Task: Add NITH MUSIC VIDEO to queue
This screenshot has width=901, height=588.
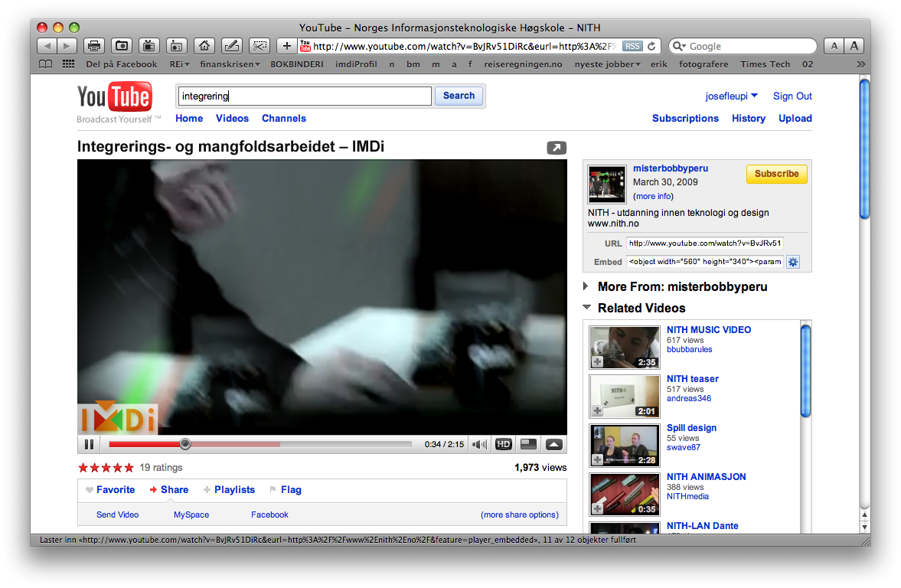Action: [x=598, y=362]
